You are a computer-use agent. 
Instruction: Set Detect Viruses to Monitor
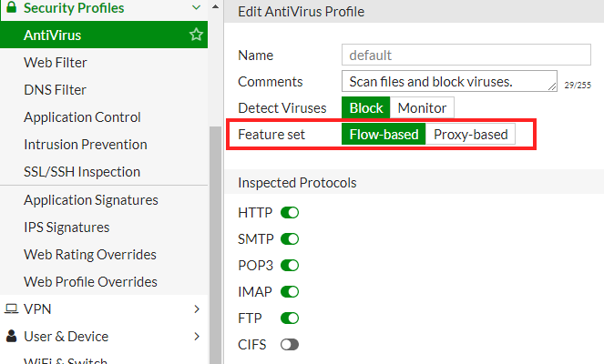point(422,107)
